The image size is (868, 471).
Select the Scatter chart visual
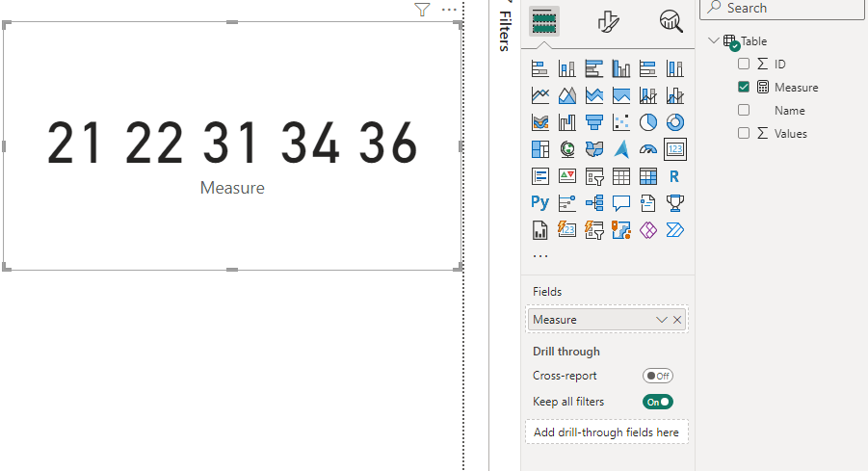(x=621, y=122)
